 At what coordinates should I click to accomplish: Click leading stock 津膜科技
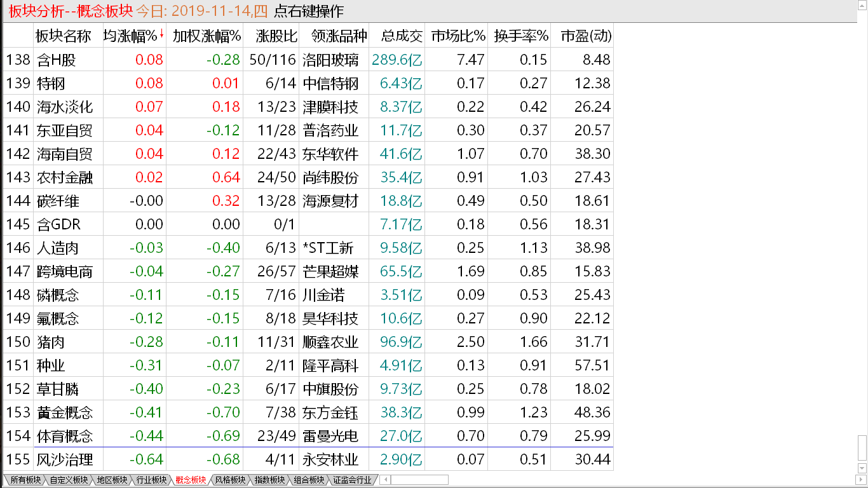point(331,107)
